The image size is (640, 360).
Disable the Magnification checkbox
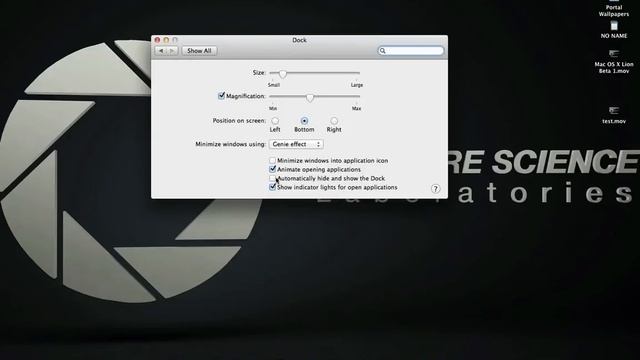[221, 96]
